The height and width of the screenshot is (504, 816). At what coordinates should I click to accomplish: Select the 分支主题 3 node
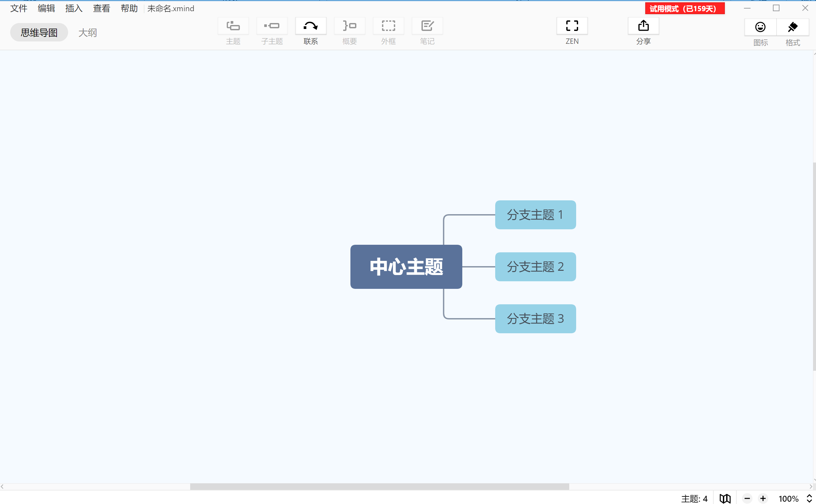point(535,319)
